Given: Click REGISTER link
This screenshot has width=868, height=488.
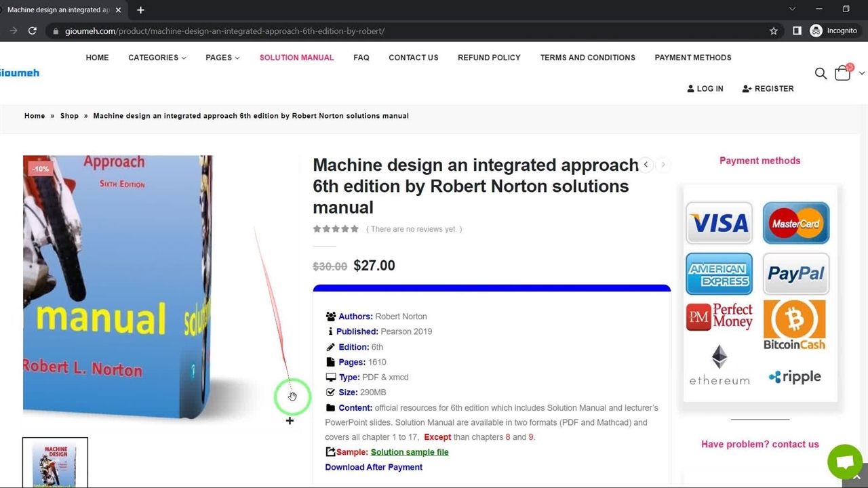Looking at the screenshot, I should (x=768, y=89).
